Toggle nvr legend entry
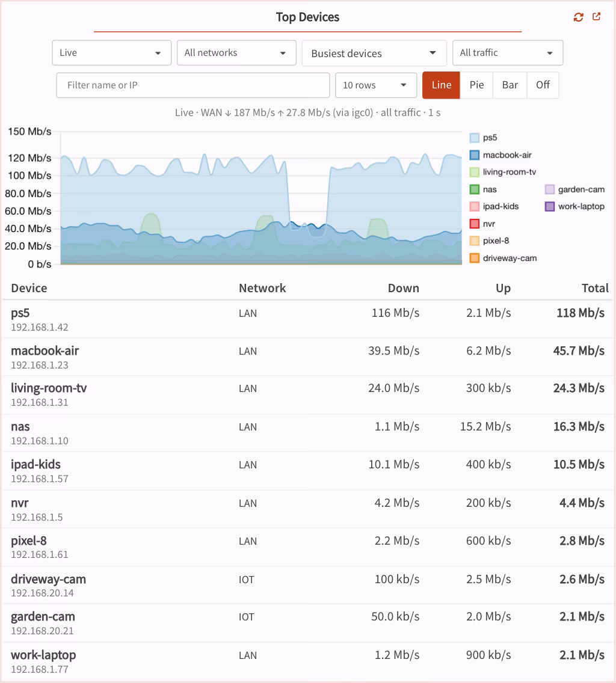This screenshot has height=683, width=616. (x=482, y=224)
